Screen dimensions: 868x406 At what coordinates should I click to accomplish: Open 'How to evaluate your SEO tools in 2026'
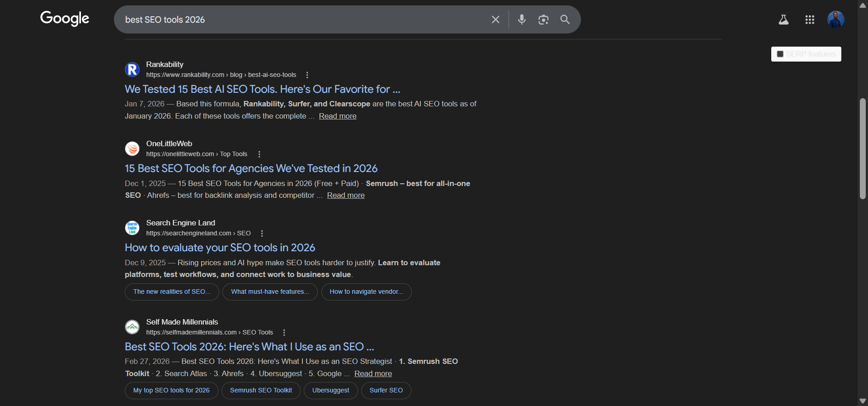pyautogui.click(x=220, y=248)
